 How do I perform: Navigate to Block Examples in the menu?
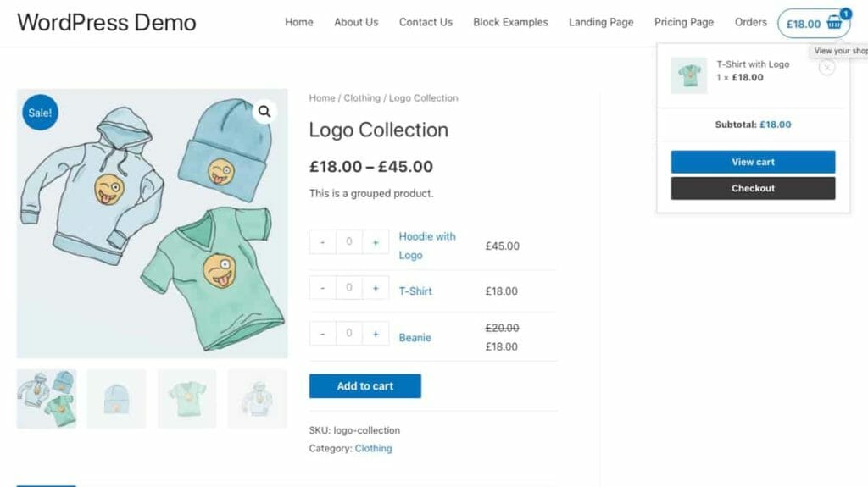coord(510,22)
